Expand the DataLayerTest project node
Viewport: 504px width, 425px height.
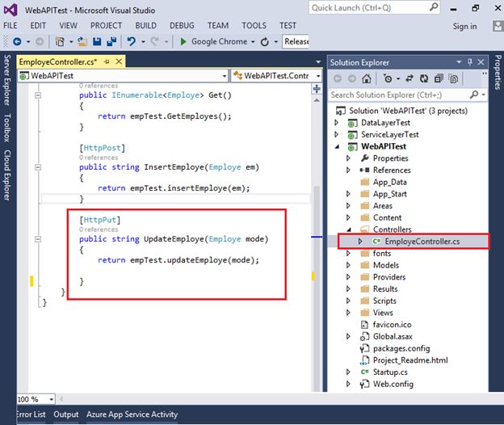[338, 122]
